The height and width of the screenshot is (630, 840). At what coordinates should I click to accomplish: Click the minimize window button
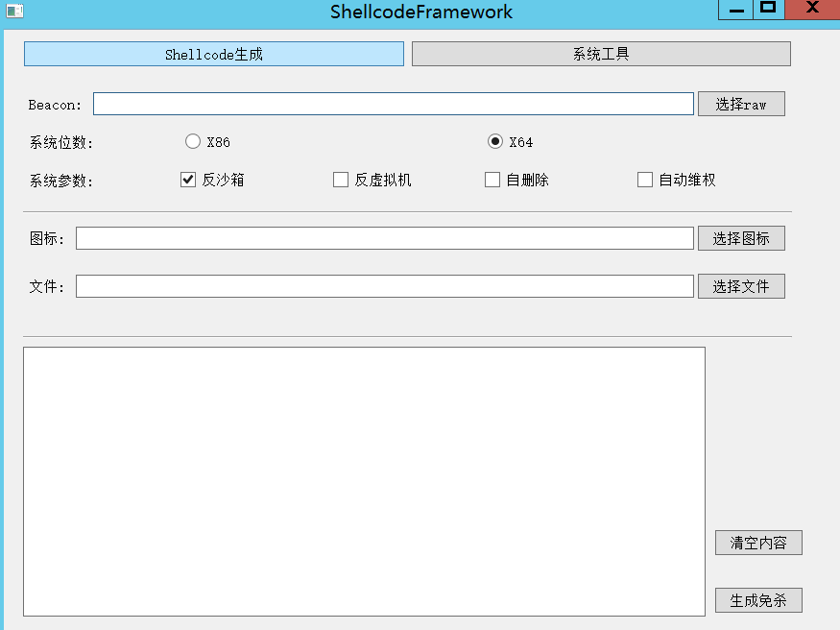click(x=734, y=10)
